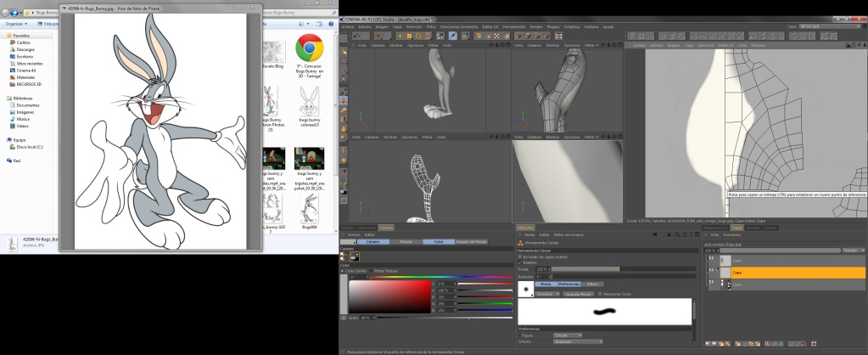Select the rectangle selection tool in left palette
Image resolution: width=868 pixels, height=355 pixels.
pos(344,60)
